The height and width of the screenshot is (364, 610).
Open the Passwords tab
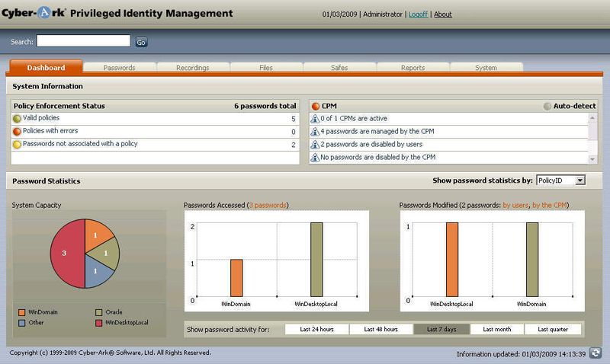click(x=119, y=68)
